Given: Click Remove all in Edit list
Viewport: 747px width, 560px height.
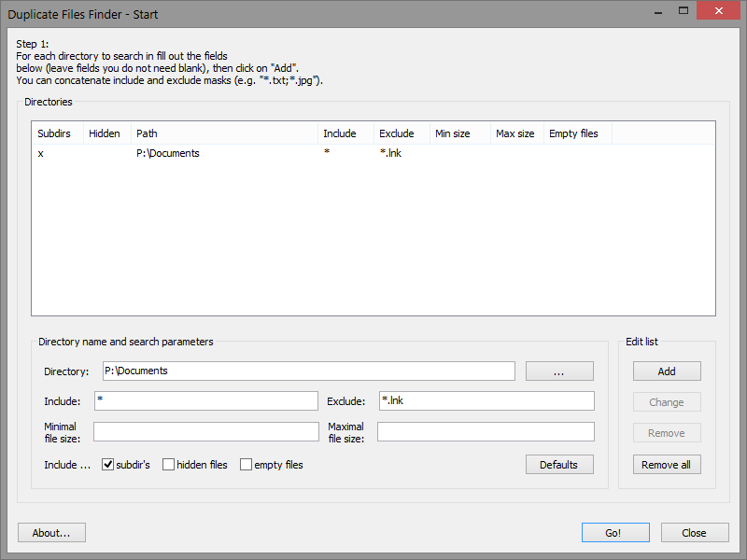Looking at the screenshot, I should click(x=667, y=465).
